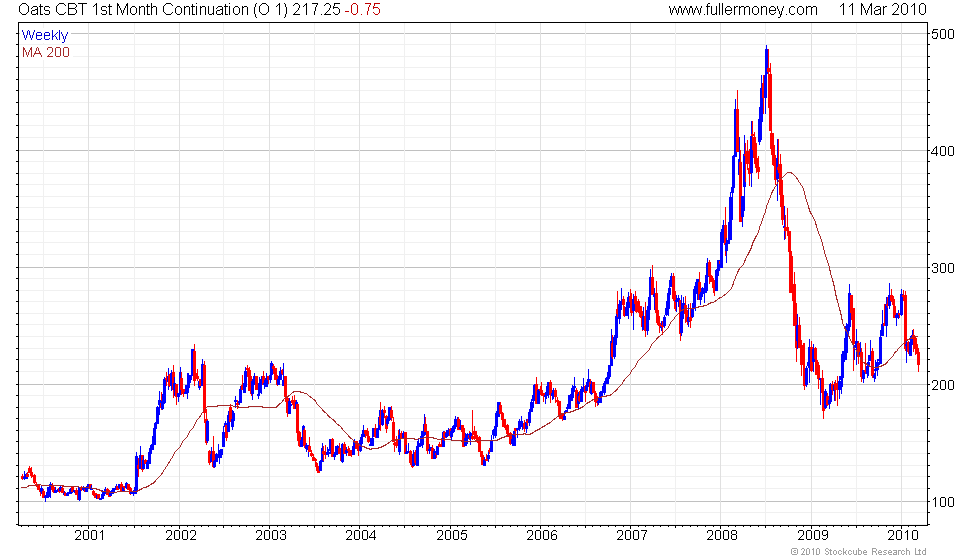980x560 pixels.
Task: Click the chart title 'Oats CBT 1st Month Continuation'
Action: click(x=135, y=9)
